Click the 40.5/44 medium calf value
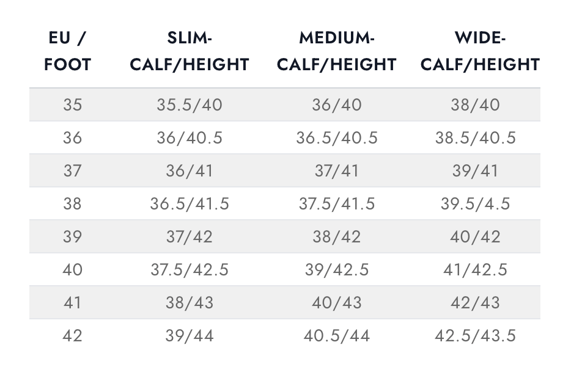The height and width of the screenshot is (392, 571). pos(336,336)
